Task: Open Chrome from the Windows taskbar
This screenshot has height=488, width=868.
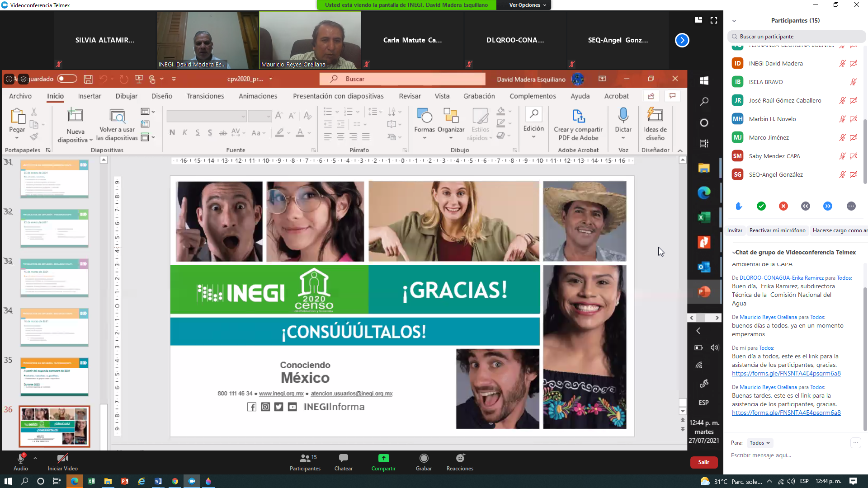Action: [x=175, y=481]
